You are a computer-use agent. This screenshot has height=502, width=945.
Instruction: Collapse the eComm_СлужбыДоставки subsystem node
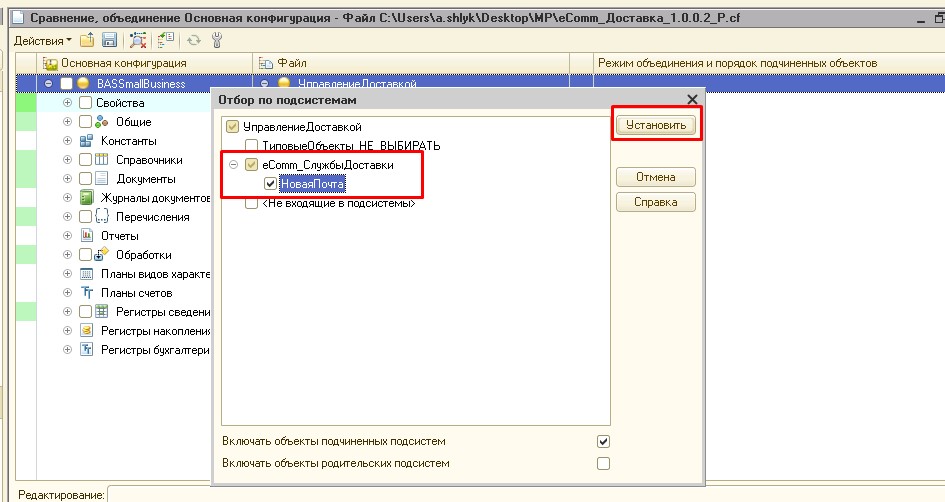[233, 165]
